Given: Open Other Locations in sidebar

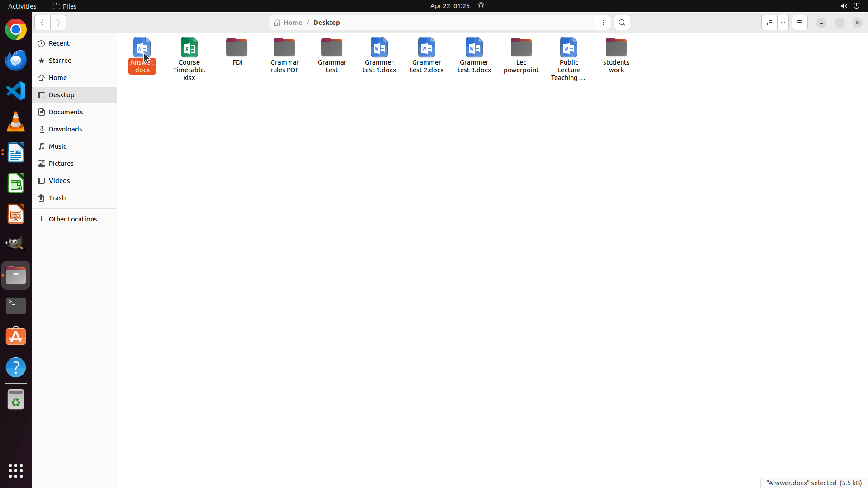Looking at the screenshot, I should (73, 219).
